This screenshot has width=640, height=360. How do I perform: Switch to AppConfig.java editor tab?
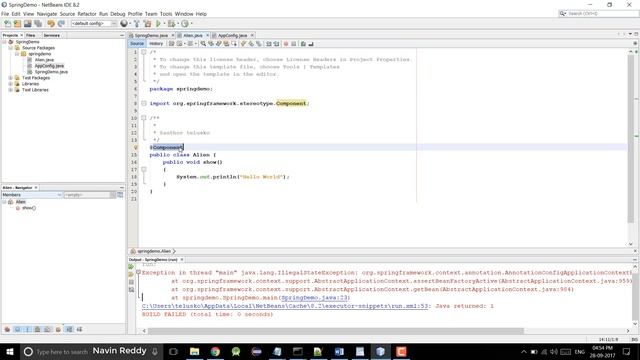point(232,36)
